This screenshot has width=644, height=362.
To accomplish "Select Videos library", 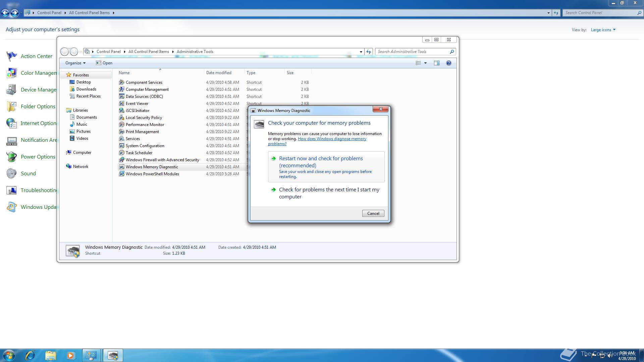I will coord(82,138).
